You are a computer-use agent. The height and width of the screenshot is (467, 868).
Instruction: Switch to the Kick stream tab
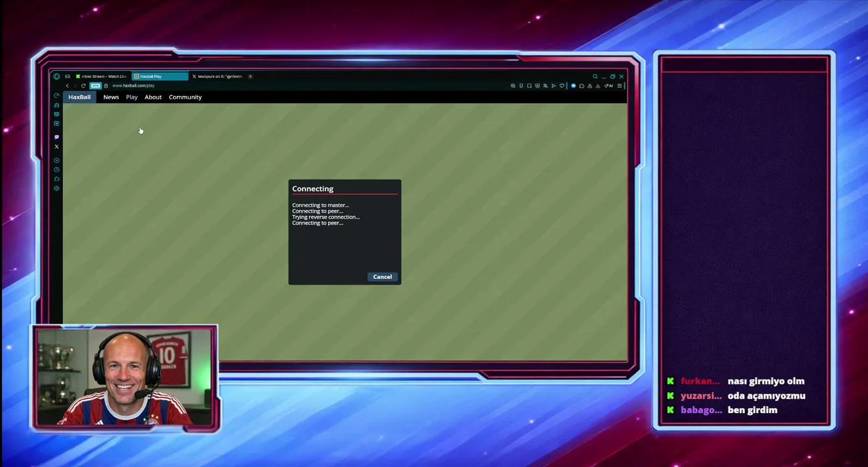point(102,77)
